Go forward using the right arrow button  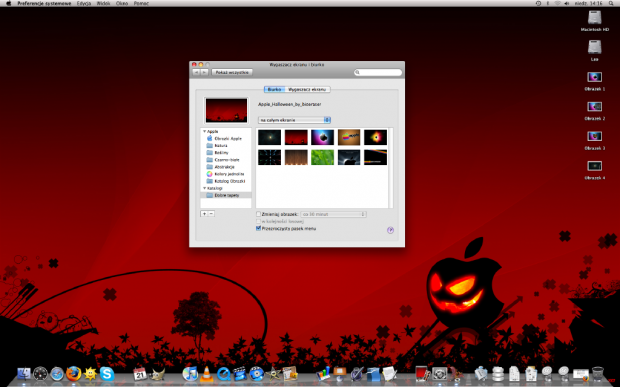(204, 72)
